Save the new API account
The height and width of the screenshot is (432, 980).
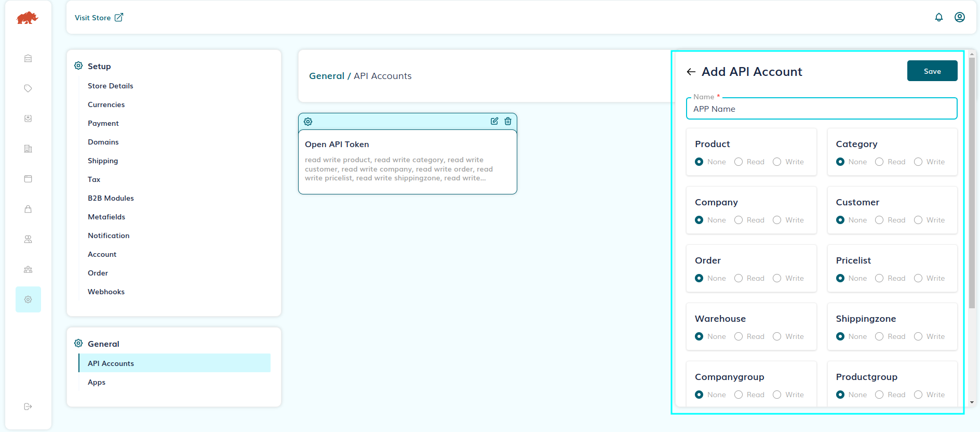(x=932, y=71)
